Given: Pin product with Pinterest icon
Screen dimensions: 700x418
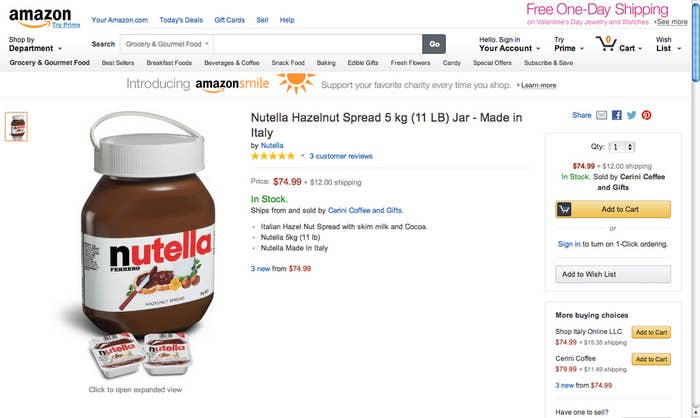Looking at the screenshot, I should pyautogui.click(x=646, y=115).
